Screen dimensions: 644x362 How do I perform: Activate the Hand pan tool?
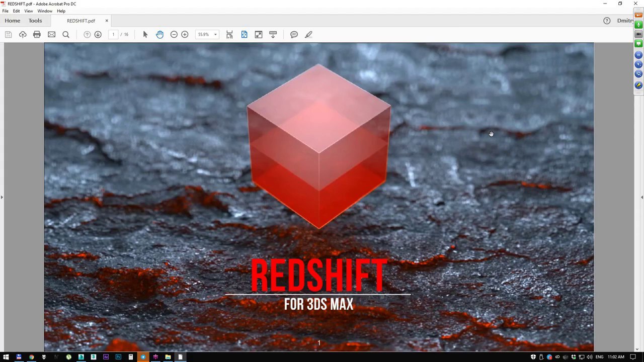point(159,34)
